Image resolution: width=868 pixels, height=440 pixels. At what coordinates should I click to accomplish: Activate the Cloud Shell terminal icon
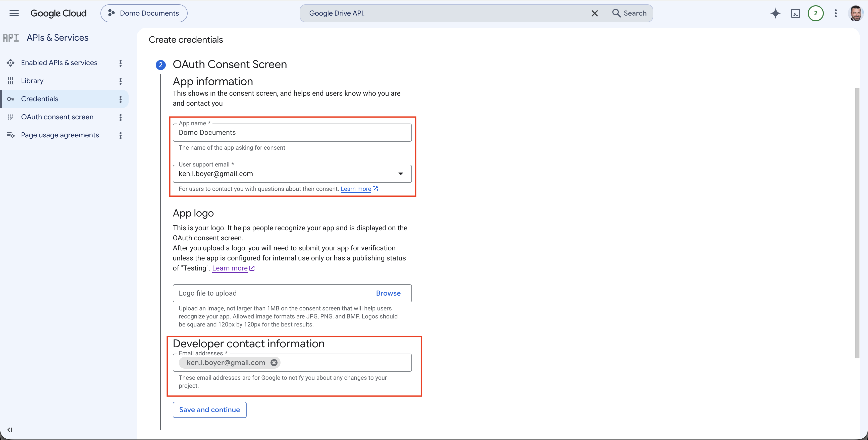coord(795,13)
